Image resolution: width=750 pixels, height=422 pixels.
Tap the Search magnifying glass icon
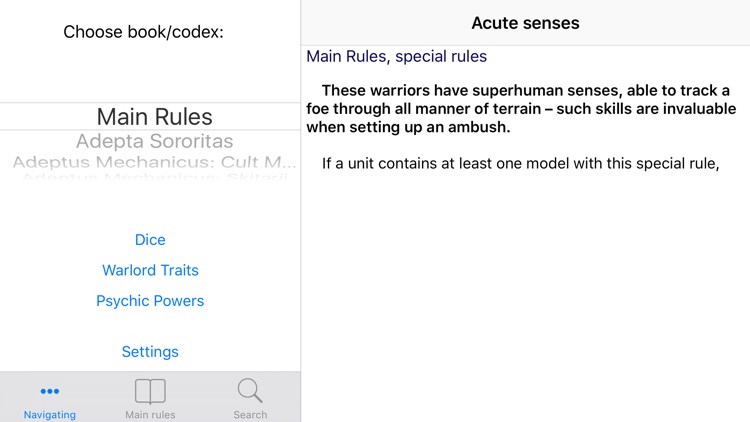pyautogui.click(x=250, y=390)
